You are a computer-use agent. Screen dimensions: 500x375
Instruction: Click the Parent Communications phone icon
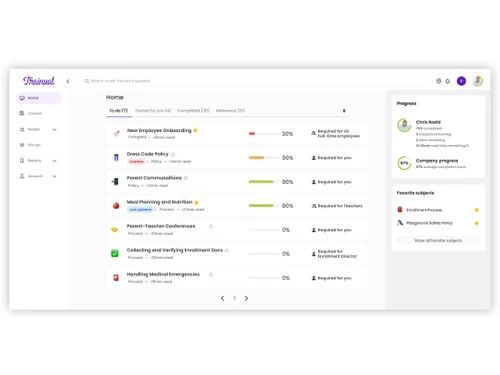pos(115,182)
